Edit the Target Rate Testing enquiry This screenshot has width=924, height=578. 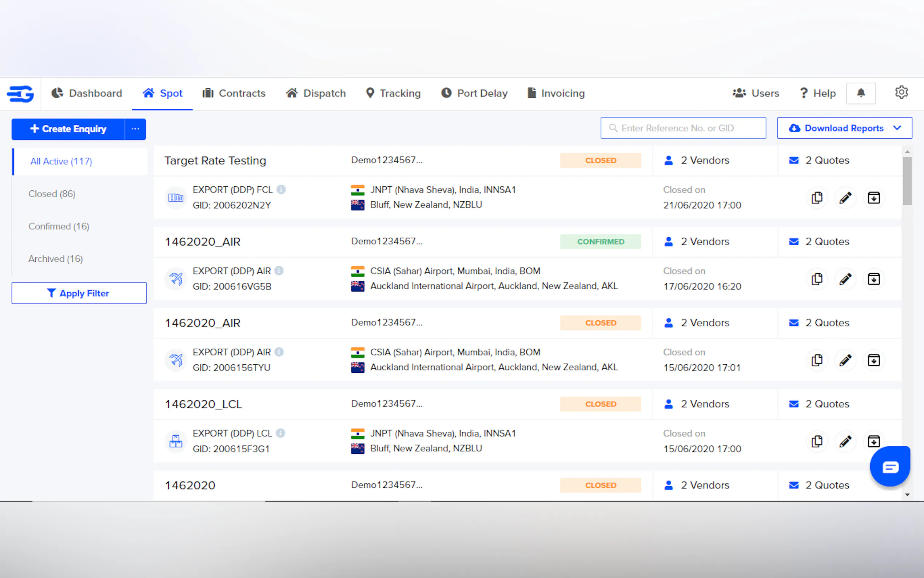[x=845, y=198]
